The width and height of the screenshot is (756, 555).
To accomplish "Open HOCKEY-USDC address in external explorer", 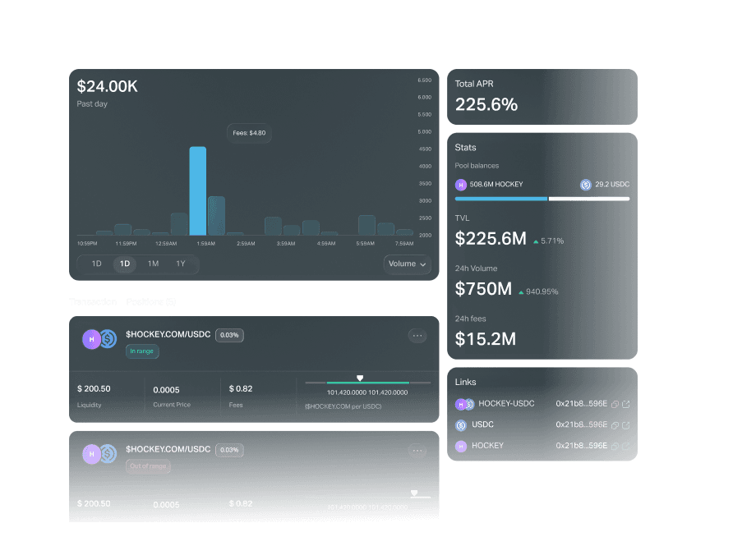I will click(626, 404).
